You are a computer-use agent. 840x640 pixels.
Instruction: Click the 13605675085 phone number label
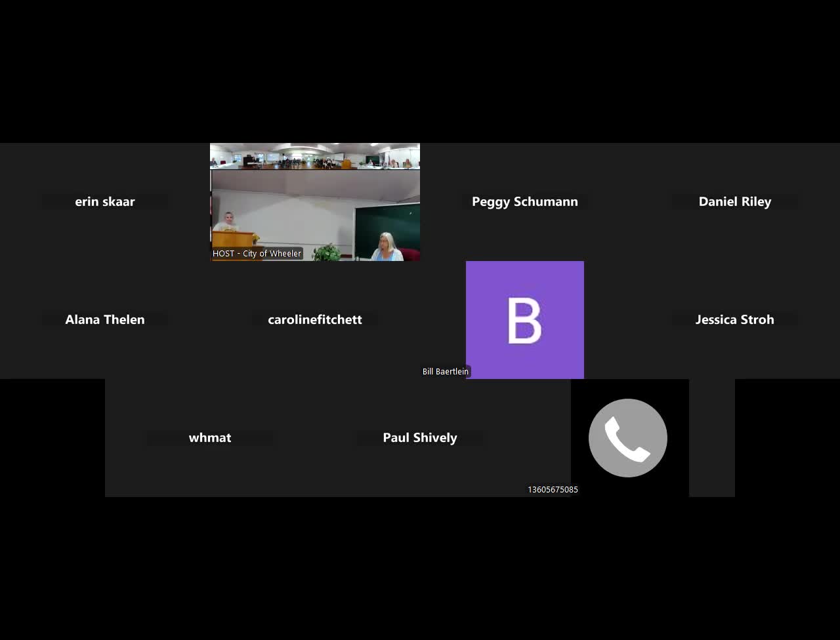553,490
